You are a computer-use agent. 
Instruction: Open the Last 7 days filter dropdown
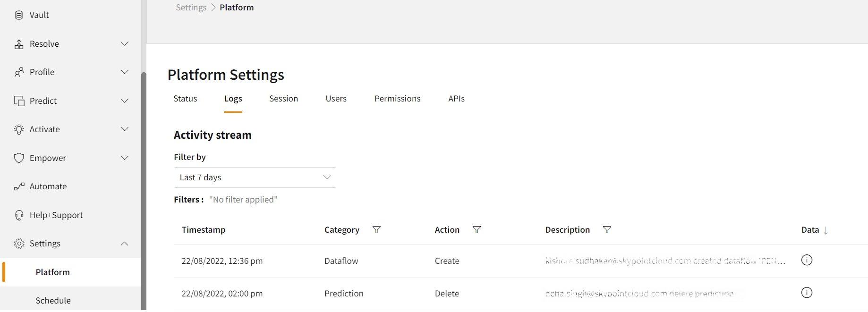click(x=255, y=177)
